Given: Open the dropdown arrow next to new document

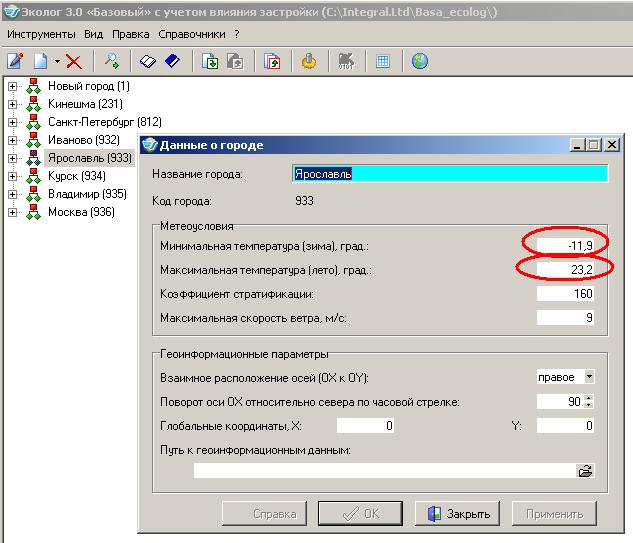Looking at the screenshot, I should tap(57, 62).
